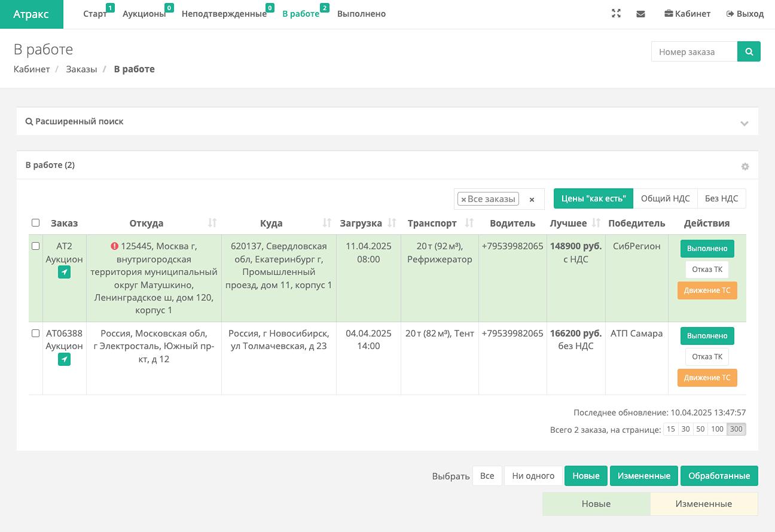
Task: Click Отказ ТК for order AT06388
Action: click(x=707, y=357)
